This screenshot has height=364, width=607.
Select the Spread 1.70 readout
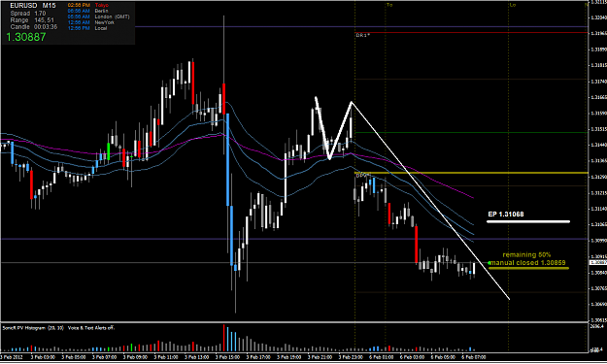[28, 14]
